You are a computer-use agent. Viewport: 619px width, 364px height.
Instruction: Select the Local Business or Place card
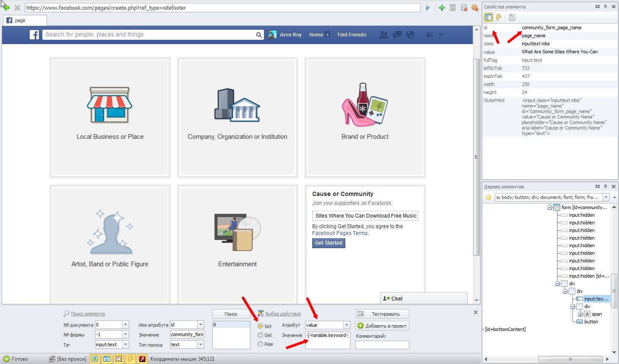pyautogui.click(x=110, y=118)
